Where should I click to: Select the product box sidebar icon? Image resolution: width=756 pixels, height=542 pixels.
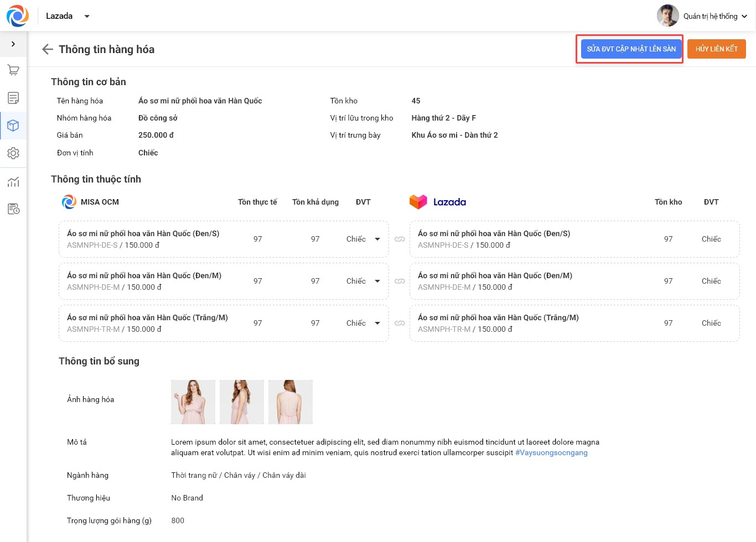pos(13,126)
